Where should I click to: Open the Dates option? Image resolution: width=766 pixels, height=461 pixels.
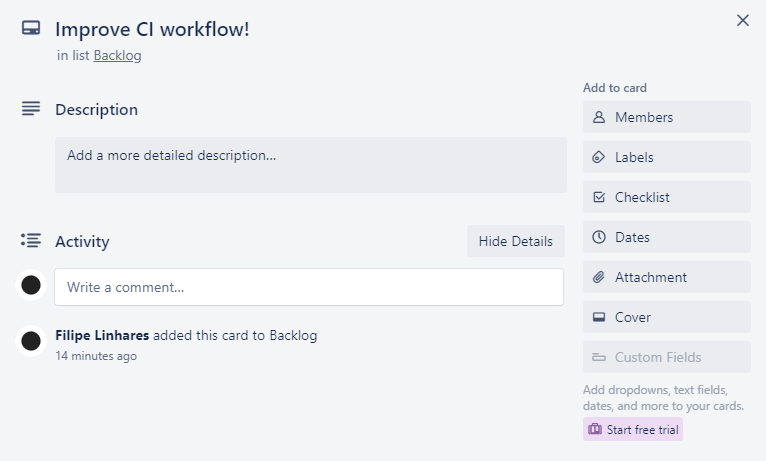click(x=666, y=237)
